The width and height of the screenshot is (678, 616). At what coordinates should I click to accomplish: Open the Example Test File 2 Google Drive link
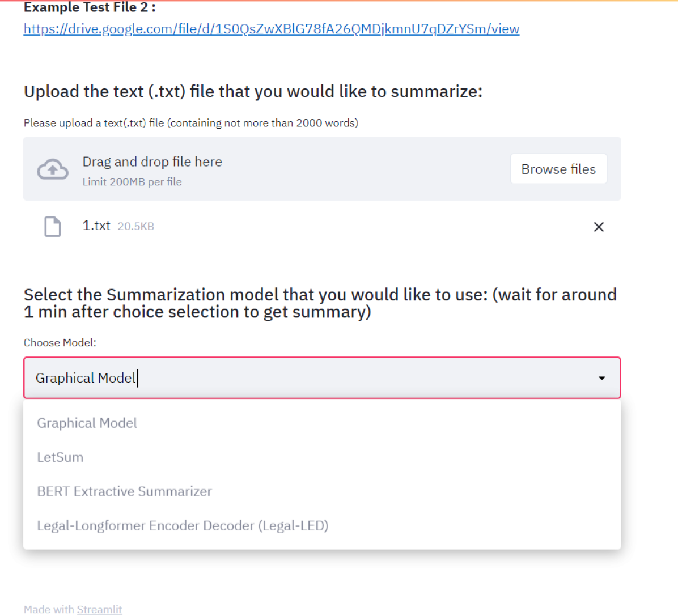(271, 29)
